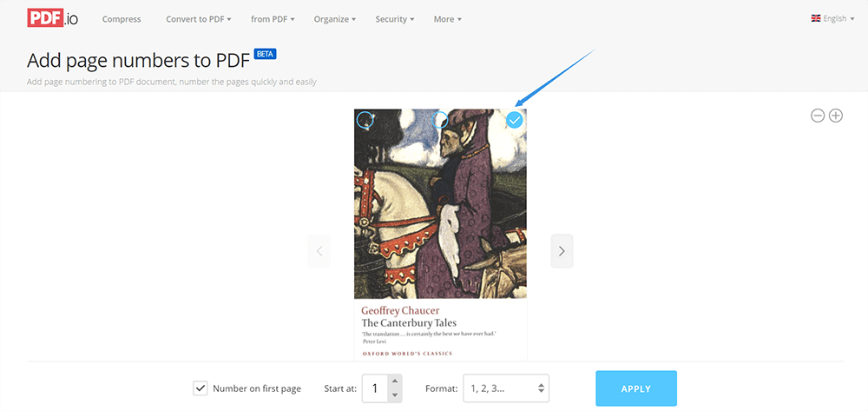The height and width of the screenshot is (411, 868).
Task: Click the UK flag language icon
Action: [x=816, y=18]
